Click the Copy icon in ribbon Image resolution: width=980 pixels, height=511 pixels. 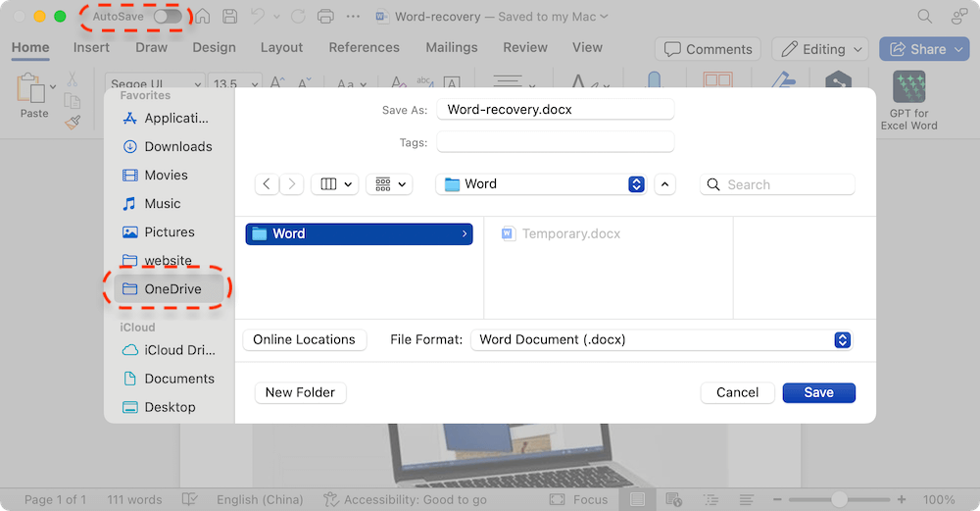point(73,101)
